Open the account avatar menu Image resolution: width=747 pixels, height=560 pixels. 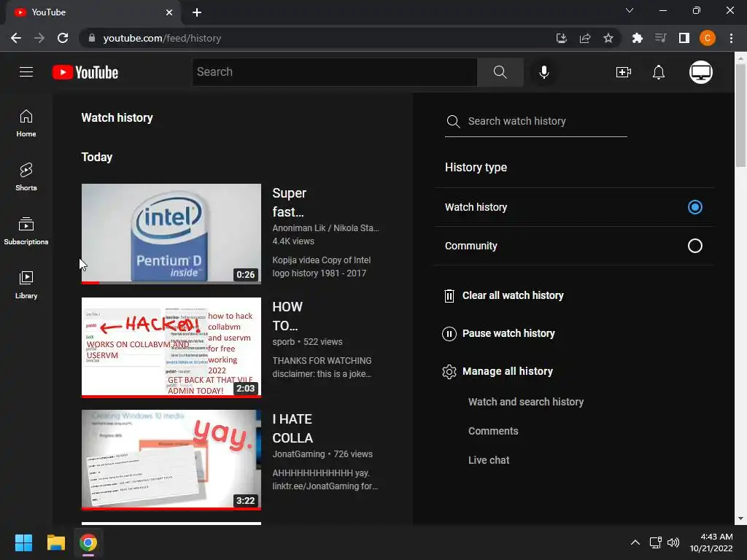point(701,72)
